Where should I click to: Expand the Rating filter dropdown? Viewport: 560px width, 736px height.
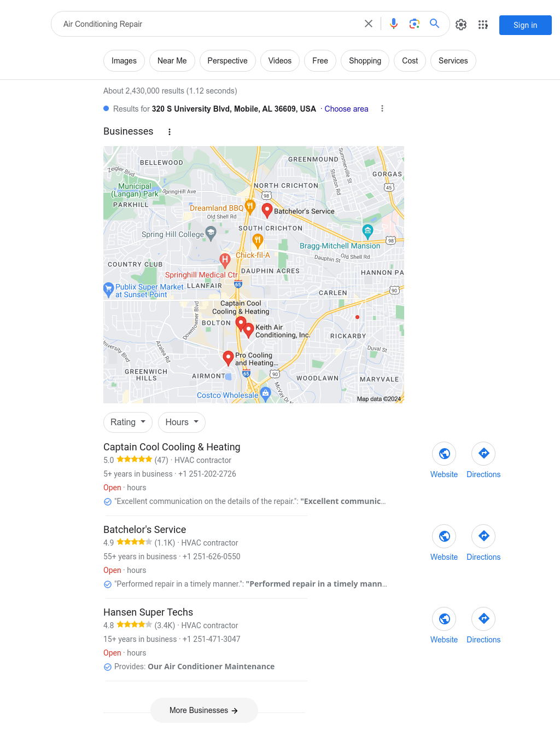[x=128, y=422]
